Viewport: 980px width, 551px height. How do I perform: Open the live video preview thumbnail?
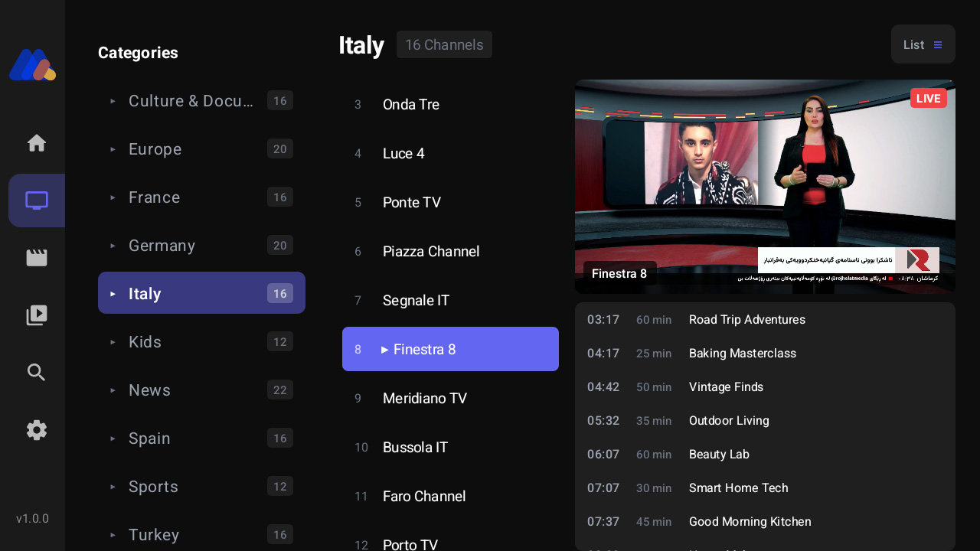765,186
